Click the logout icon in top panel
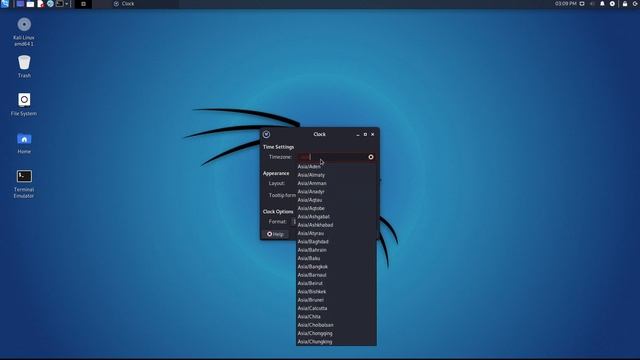 (636, 4)
